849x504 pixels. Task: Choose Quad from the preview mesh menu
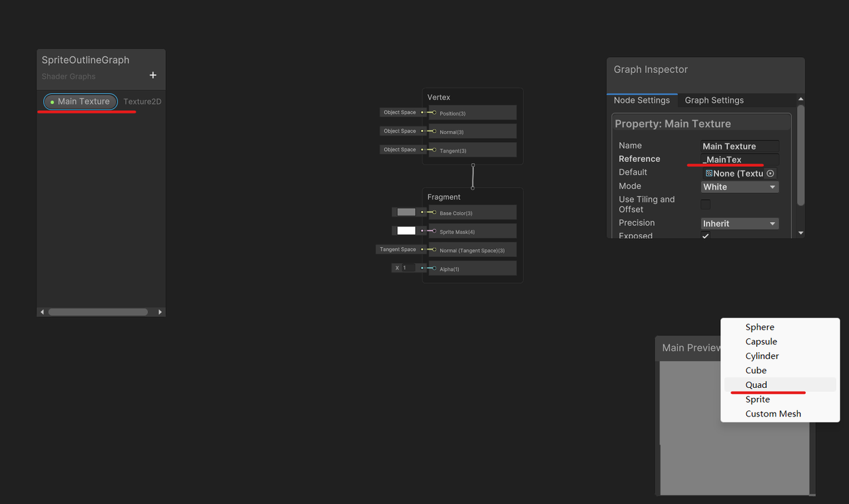pos(756,385)
